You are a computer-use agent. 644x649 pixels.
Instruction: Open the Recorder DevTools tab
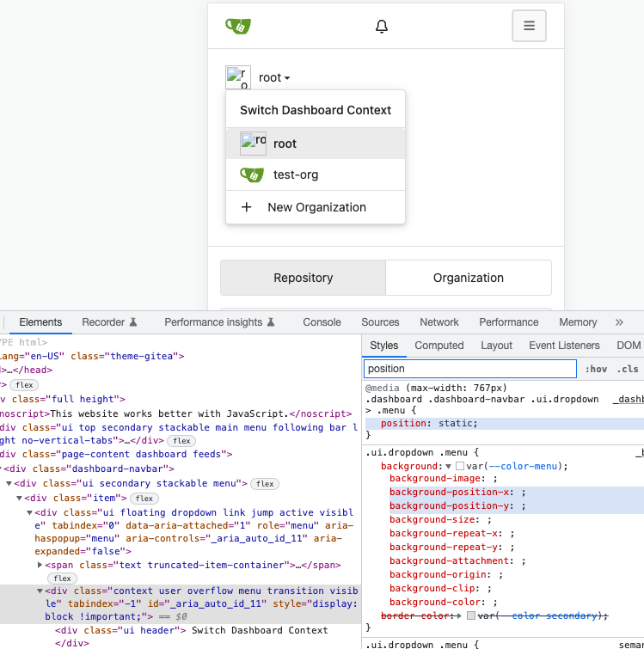click(x=109, y=322)
